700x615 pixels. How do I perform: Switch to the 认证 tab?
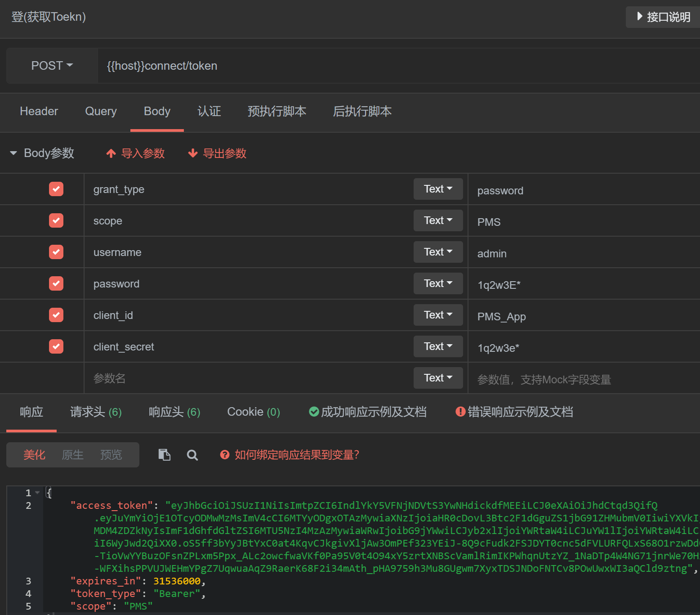209,112
